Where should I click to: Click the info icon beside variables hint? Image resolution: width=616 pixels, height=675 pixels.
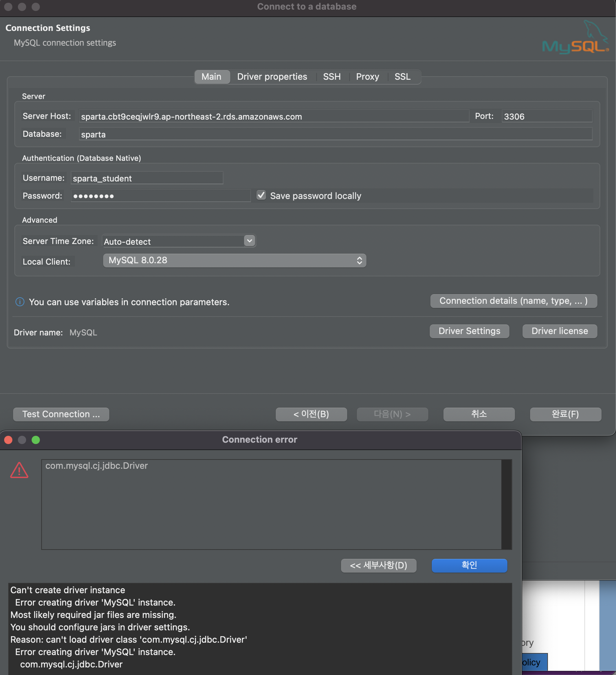point(20,302)
